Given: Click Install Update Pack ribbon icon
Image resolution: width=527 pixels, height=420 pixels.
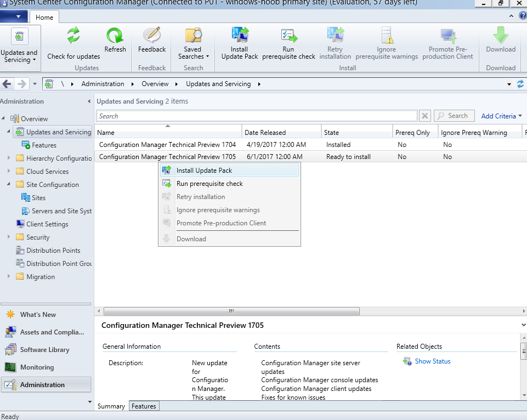Looking at the screenshot, I should click(x=240, y=35).
